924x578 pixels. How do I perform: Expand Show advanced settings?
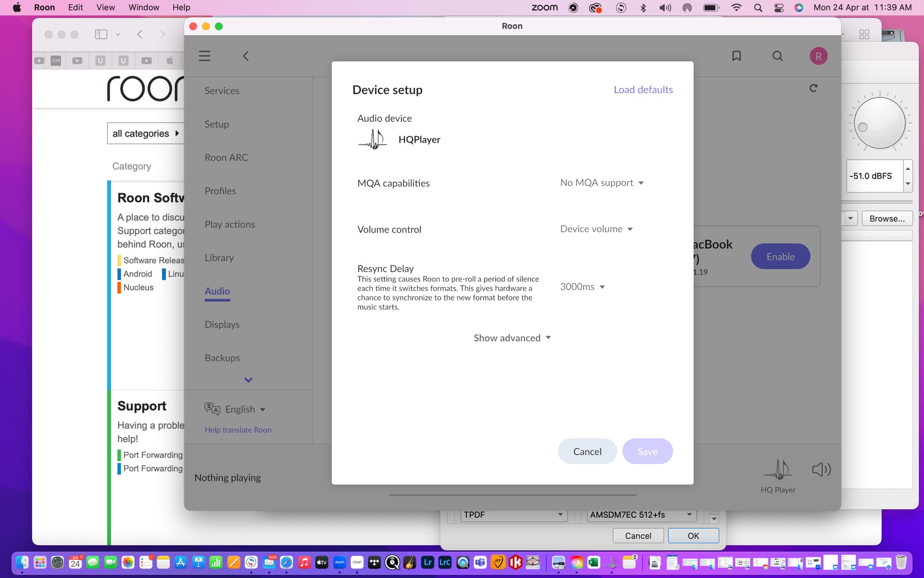[512, 338]
